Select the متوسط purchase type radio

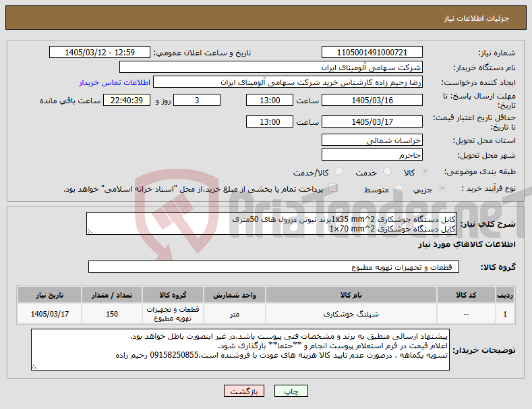[x=398, y=188]
